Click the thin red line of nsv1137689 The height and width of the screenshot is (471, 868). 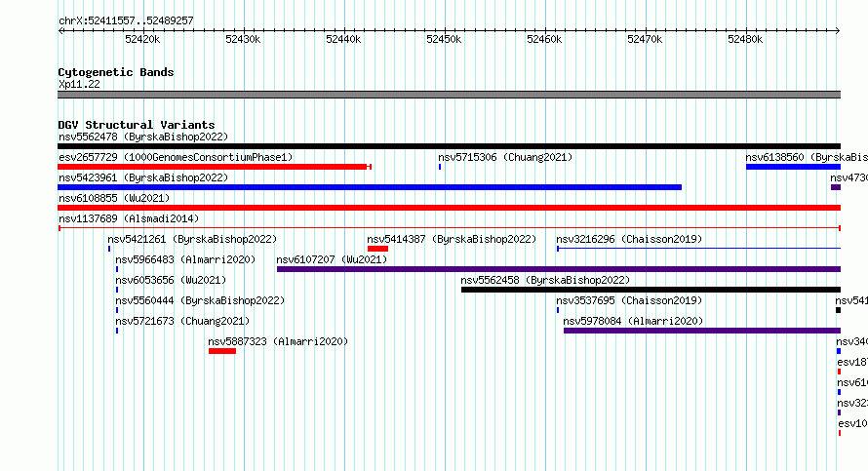[449, 228]
